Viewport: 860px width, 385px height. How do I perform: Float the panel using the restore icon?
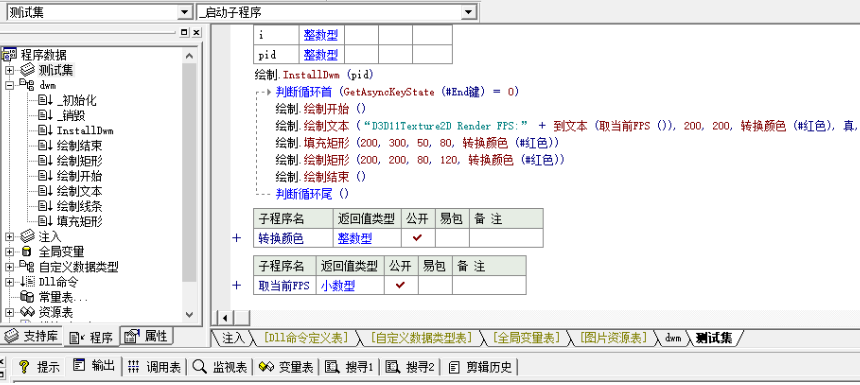pos(184,32)
